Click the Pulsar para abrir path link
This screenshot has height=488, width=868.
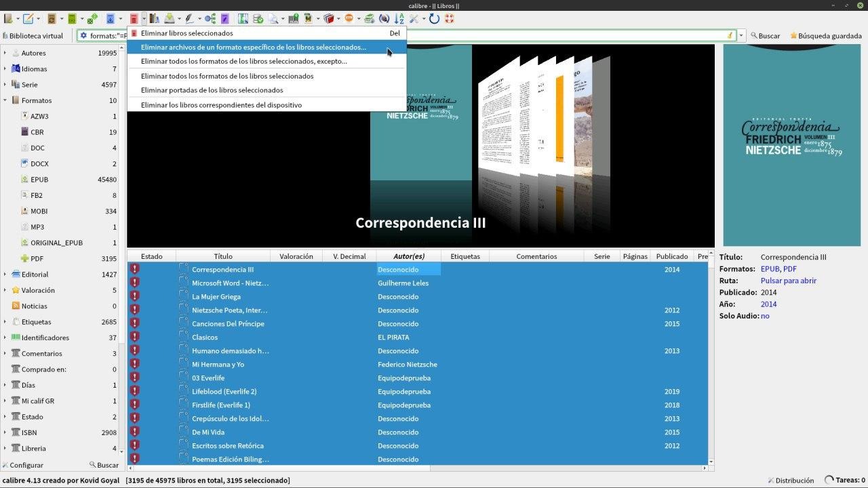pyautogui.click(x=788, y=281)
